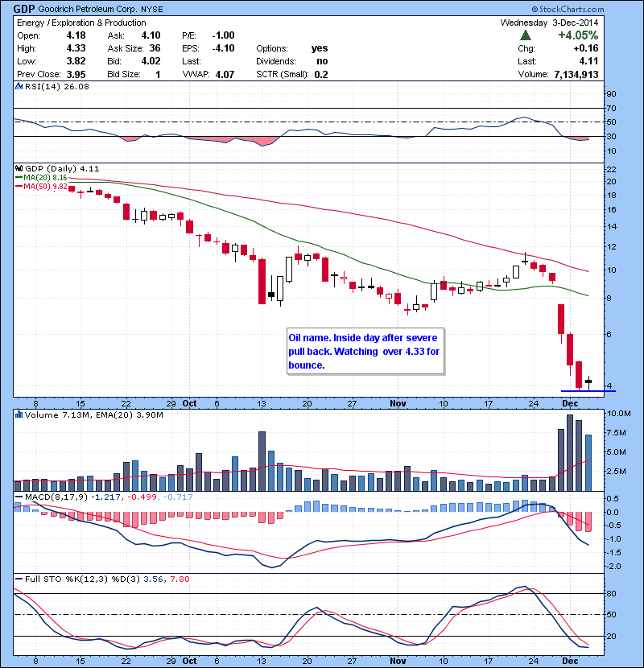
Task: Click the Goodrich Petroleum Corp. company name
Action: (x=88, y=9)
